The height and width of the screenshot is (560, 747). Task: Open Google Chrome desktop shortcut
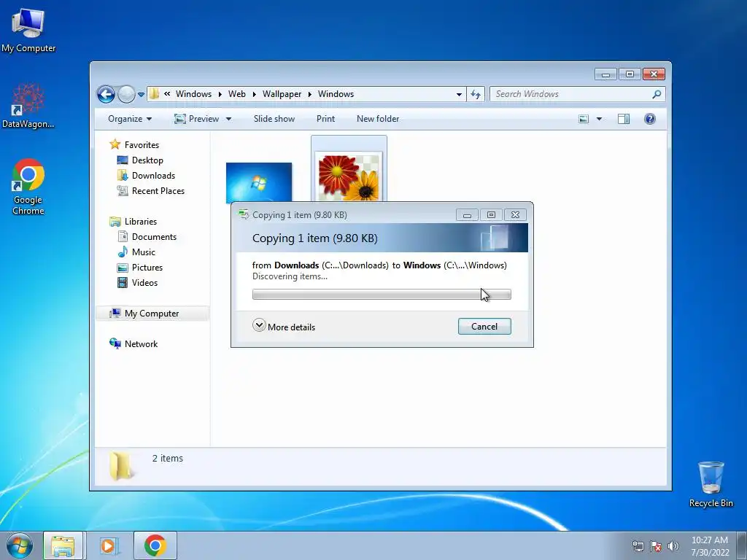tap(28, 187)
